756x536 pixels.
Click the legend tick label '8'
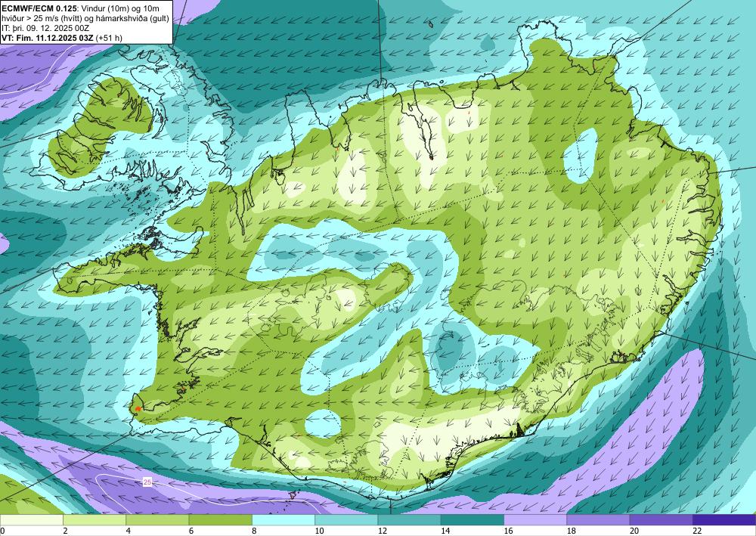(254, 531)
